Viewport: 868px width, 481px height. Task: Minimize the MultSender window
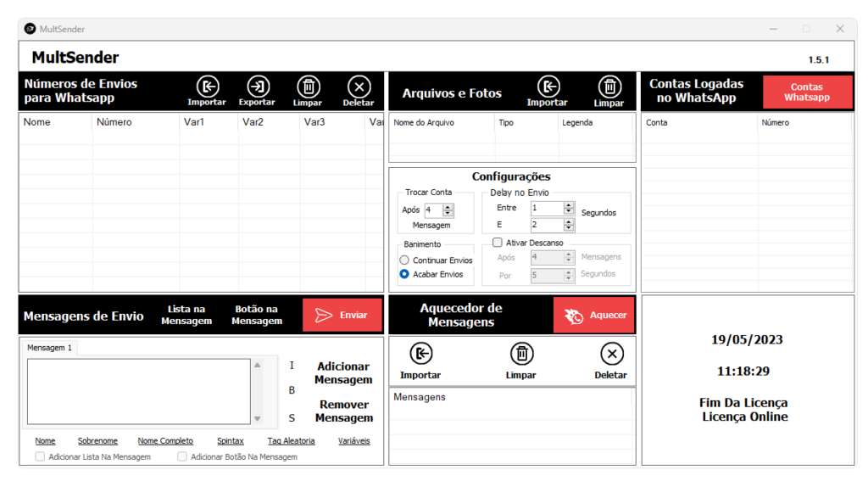[x=773, y=29]
